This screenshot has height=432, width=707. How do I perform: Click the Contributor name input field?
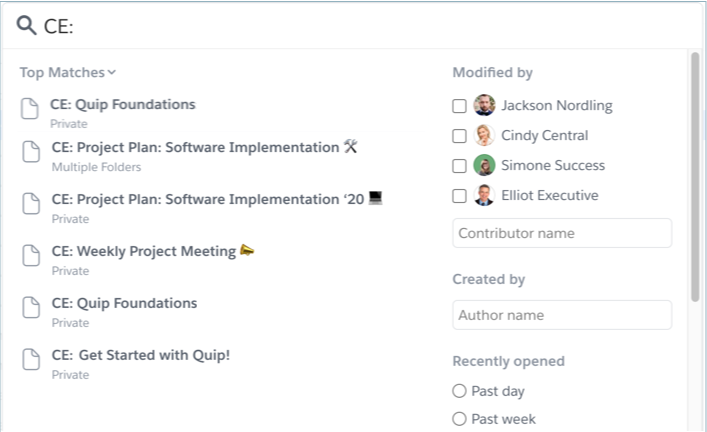(562, 233)
